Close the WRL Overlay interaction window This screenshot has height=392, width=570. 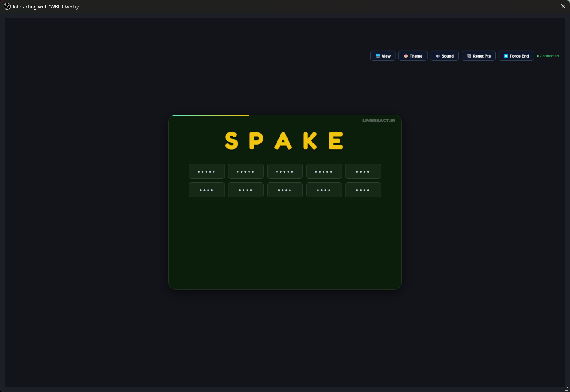[x=563, y=6]
